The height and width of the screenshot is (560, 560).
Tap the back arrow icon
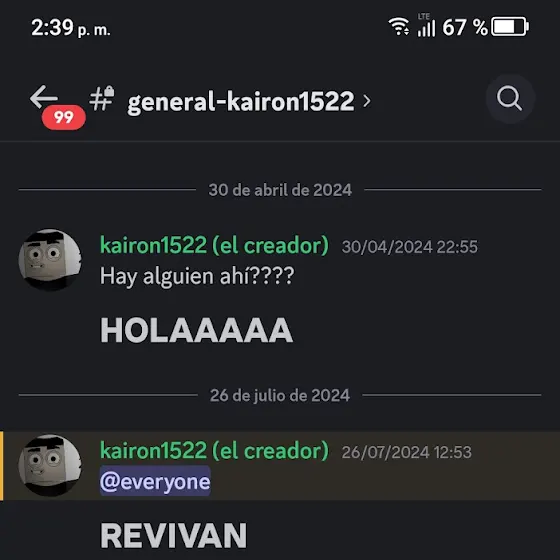[x=44, y=97]
